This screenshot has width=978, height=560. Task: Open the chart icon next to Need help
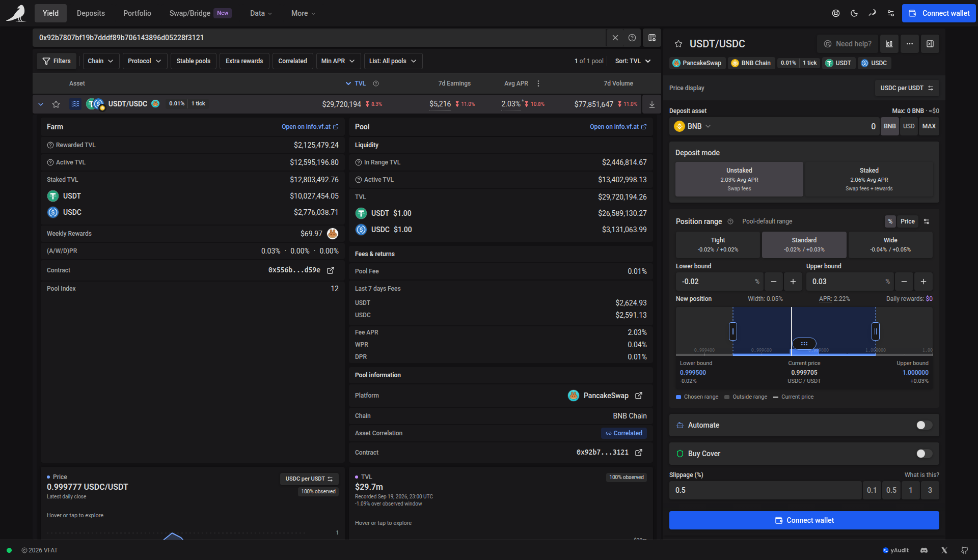click(889, 44)
